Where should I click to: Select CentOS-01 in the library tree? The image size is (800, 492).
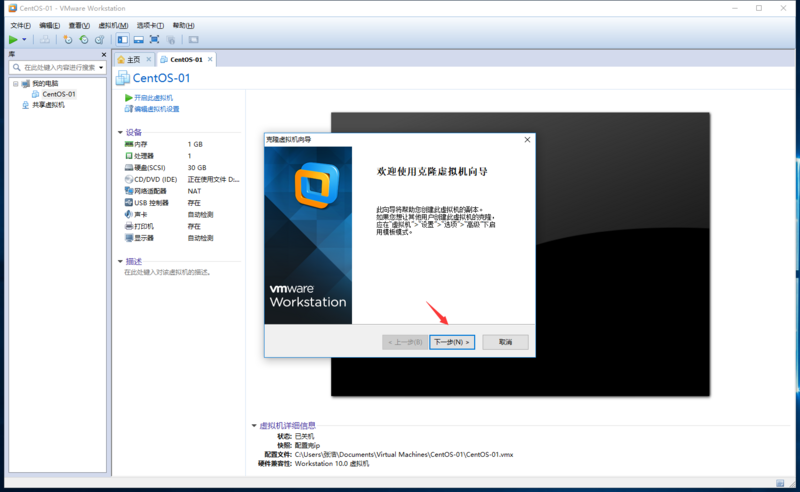coord(59,94)
